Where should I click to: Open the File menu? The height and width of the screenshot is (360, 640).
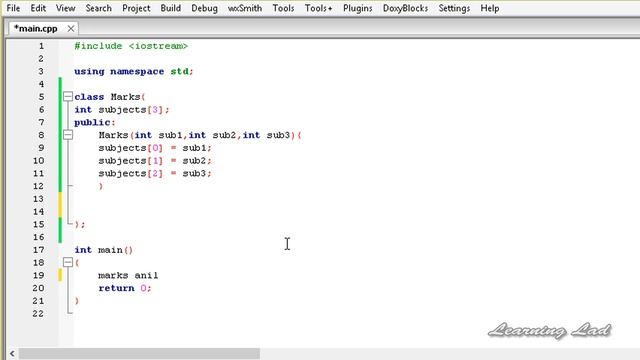(x=13, y=8)
